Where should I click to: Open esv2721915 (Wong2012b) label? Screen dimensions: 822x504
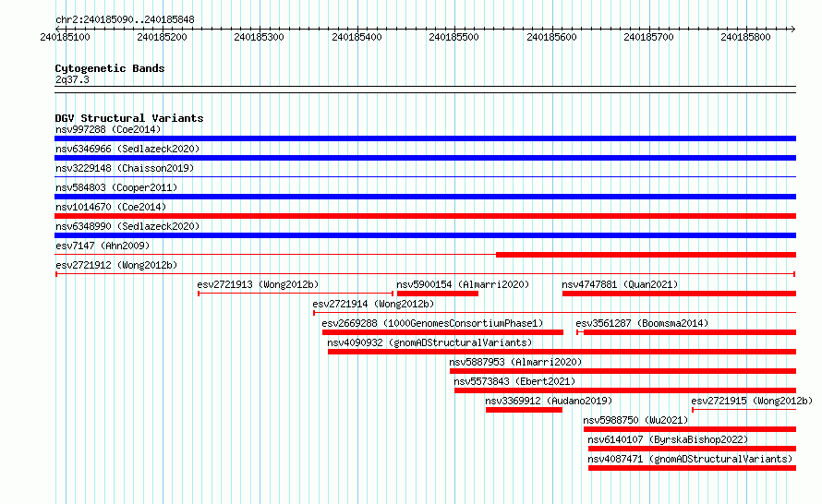[x=752, y=401]
